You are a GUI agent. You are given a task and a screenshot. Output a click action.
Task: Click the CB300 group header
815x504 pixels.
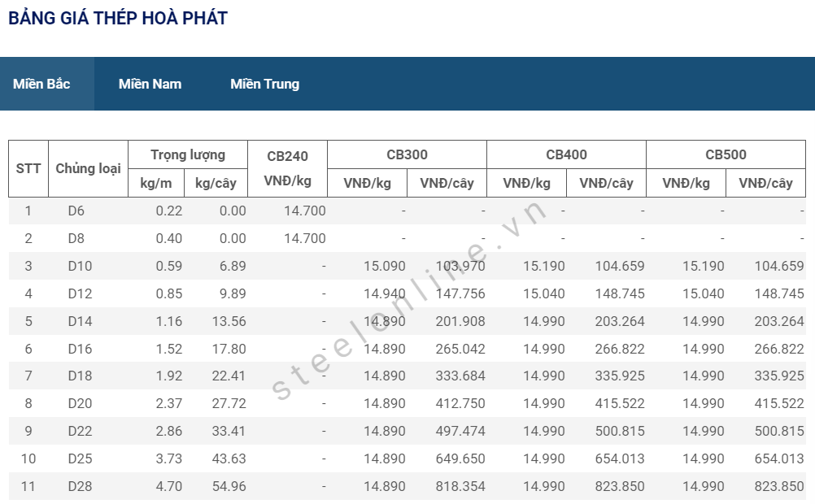pyautogui.click(x=407, y=154)
